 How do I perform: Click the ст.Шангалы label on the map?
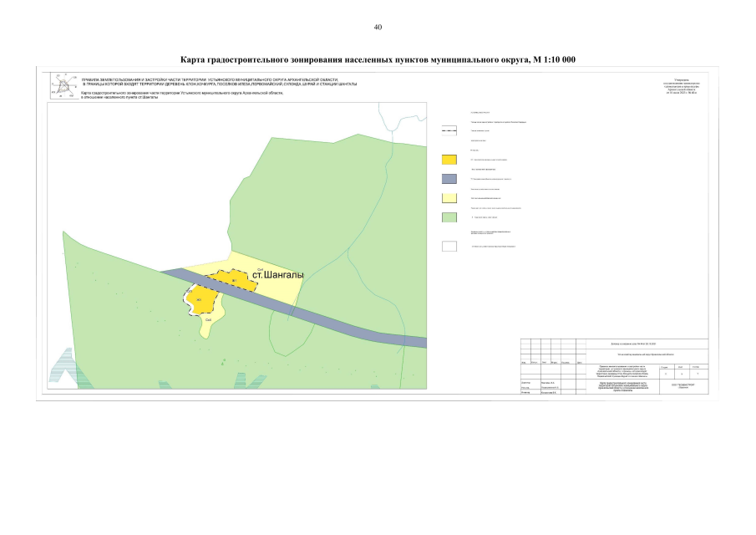click(x=278, y=274)
